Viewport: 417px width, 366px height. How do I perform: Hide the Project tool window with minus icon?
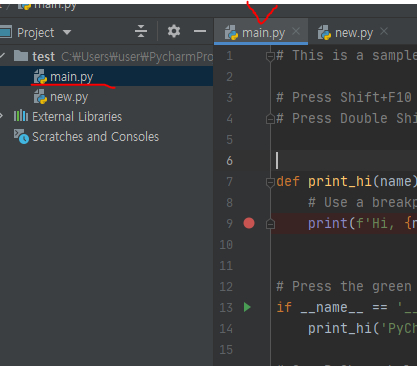200,31
